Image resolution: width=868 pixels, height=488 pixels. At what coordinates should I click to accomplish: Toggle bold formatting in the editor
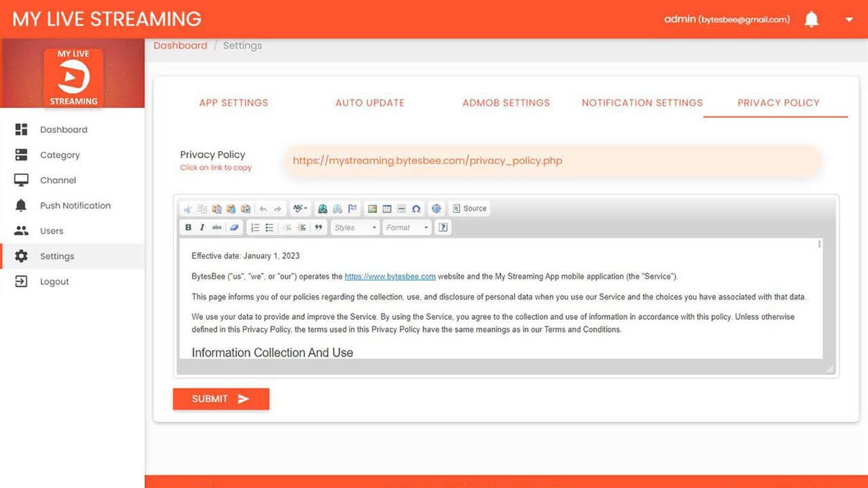pos(189,228)
